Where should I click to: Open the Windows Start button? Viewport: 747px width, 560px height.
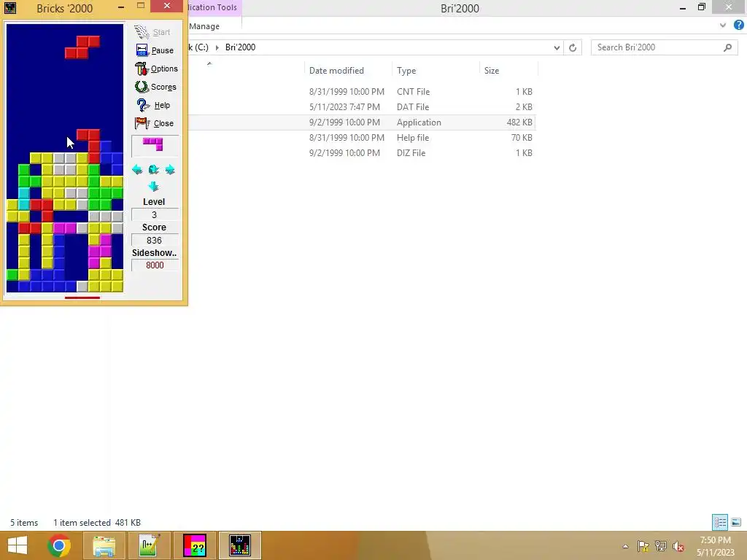tap(18, 545)
